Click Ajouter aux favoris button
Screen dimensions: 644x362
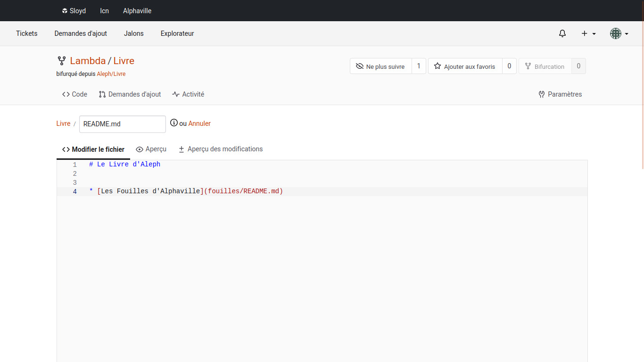[x=465, y=66]
